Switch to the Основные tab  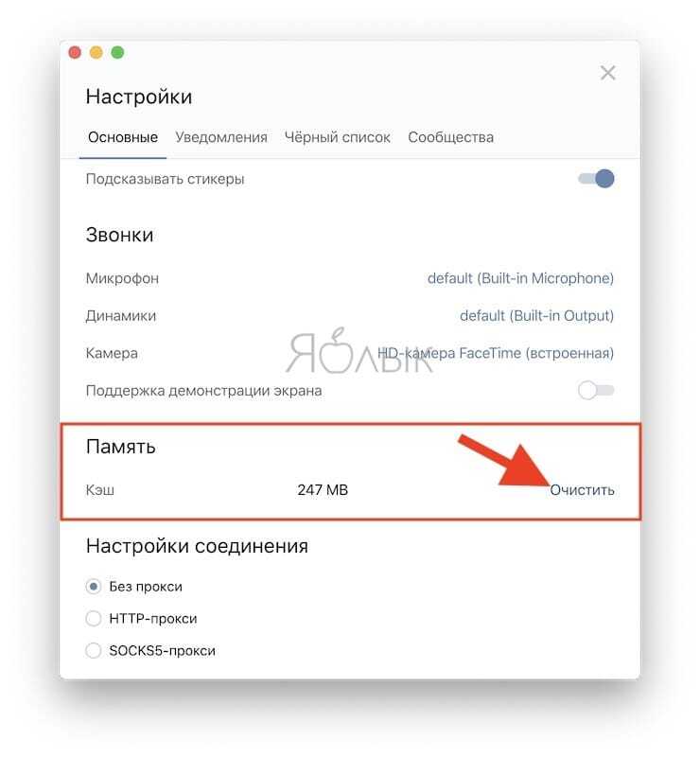(x=123, y=137)
